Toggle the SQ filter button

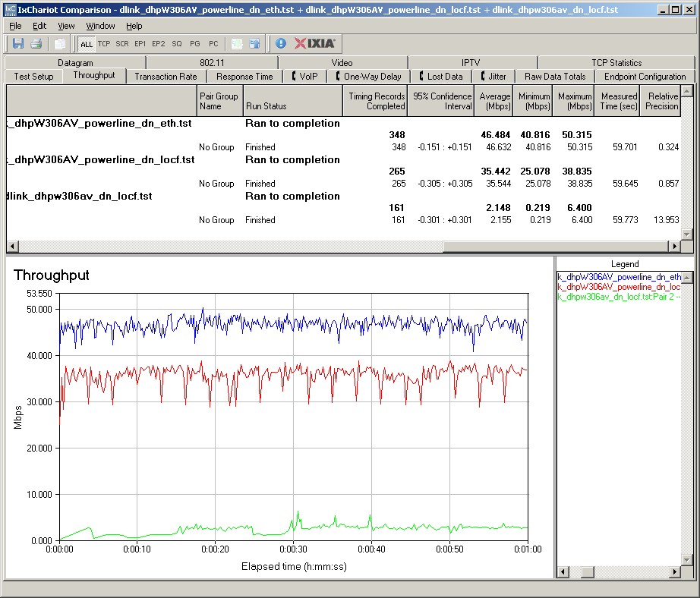tap(177, 44)
